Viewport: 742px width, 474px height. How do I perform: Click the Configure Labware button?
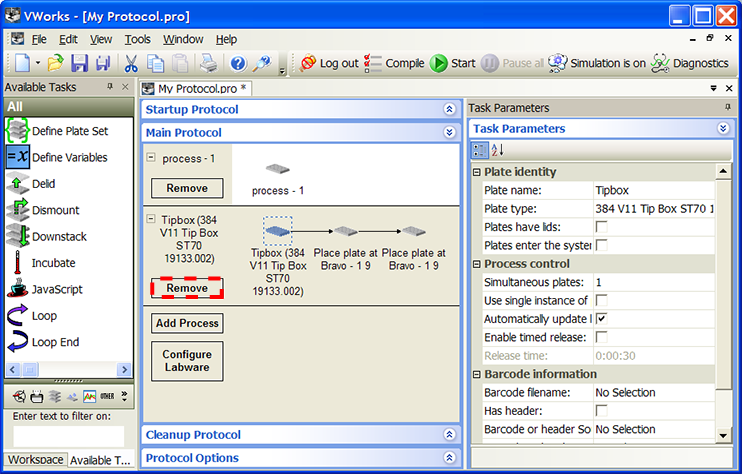[187, 360]
